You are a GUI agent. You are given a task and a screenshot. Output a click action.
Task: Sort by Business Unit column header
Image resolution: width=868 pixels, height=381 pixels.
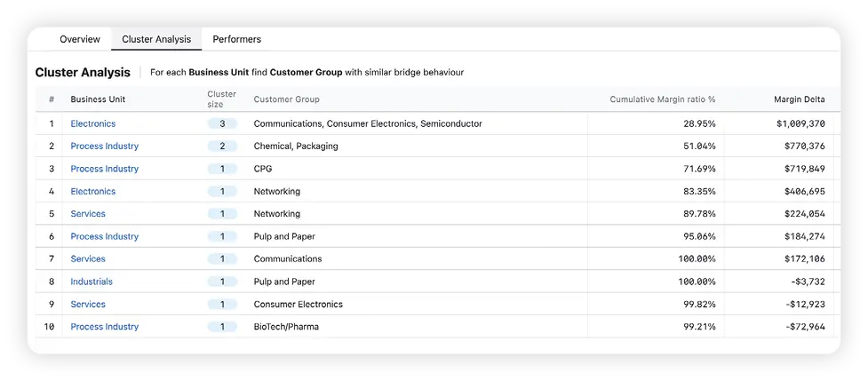pos(99,99)
